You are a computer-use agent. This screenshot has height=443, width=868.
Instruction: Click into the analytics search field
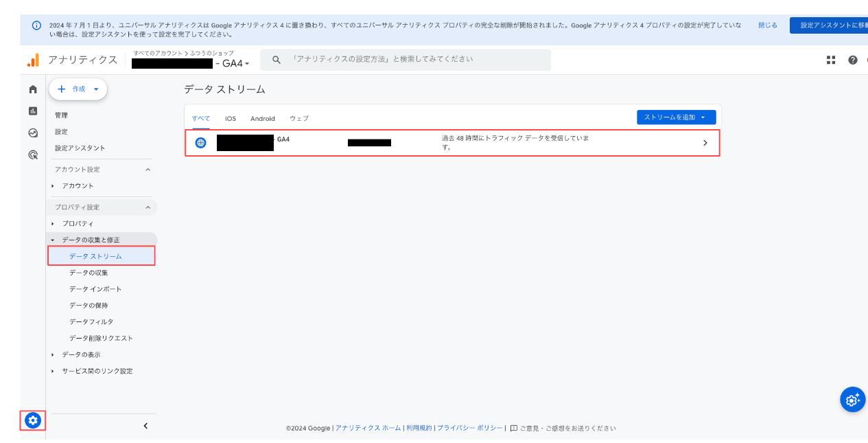(x=405, y=60)
